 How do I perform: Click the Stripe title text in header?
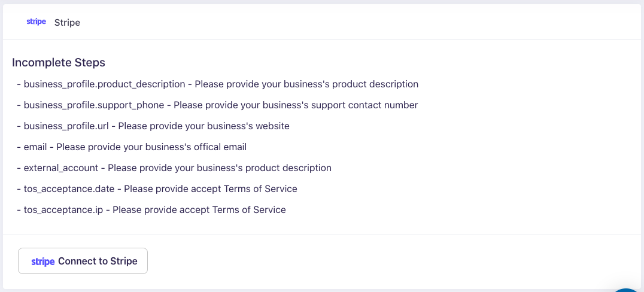pyautogui.click(x=67, y=23)
